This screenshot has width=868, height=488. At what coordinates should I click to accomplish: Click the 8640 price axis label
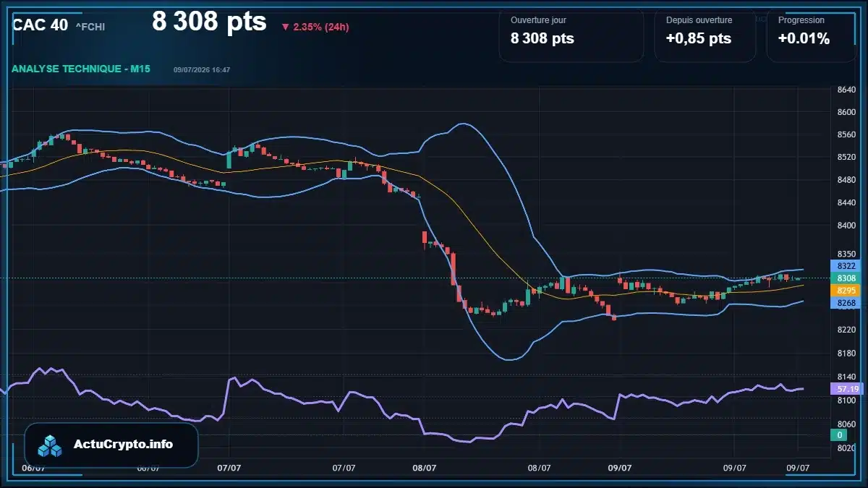tap(846, 90)
